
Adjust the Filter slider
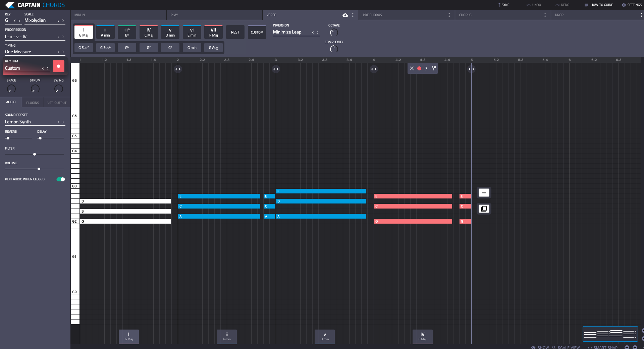[34, 154]
